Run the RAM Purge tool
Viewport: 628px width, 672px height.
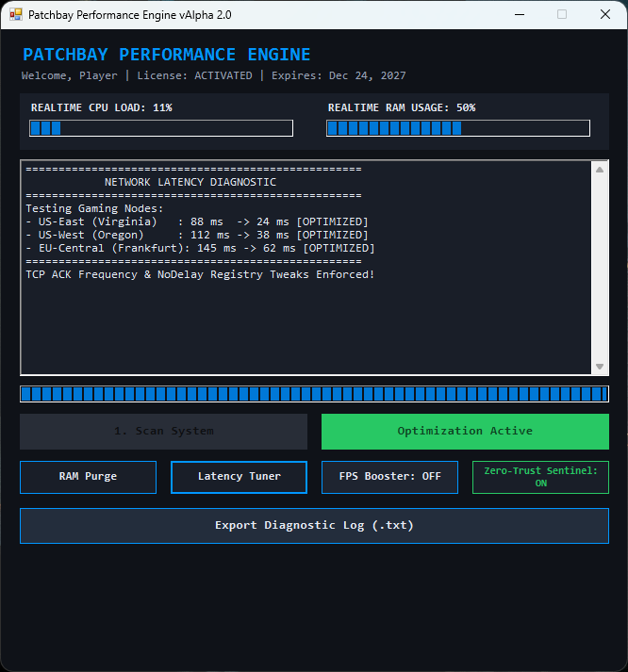[88, 477]
